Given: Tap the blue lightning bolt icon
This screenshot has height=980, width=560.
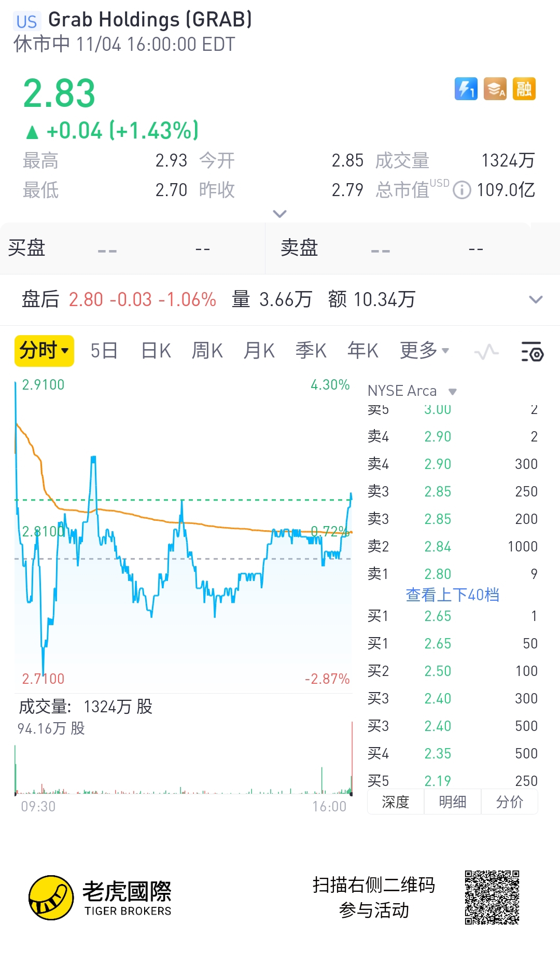Looking at the screenshot, I should 466,89.
